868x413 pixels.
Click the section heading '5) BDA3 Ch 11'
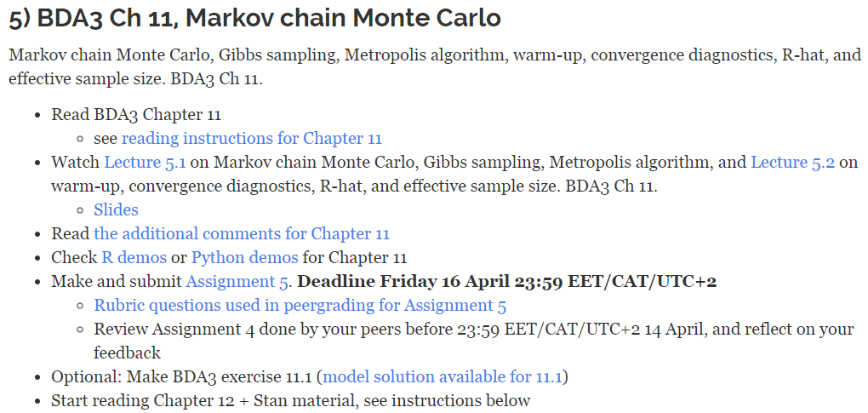click(254, 17)
